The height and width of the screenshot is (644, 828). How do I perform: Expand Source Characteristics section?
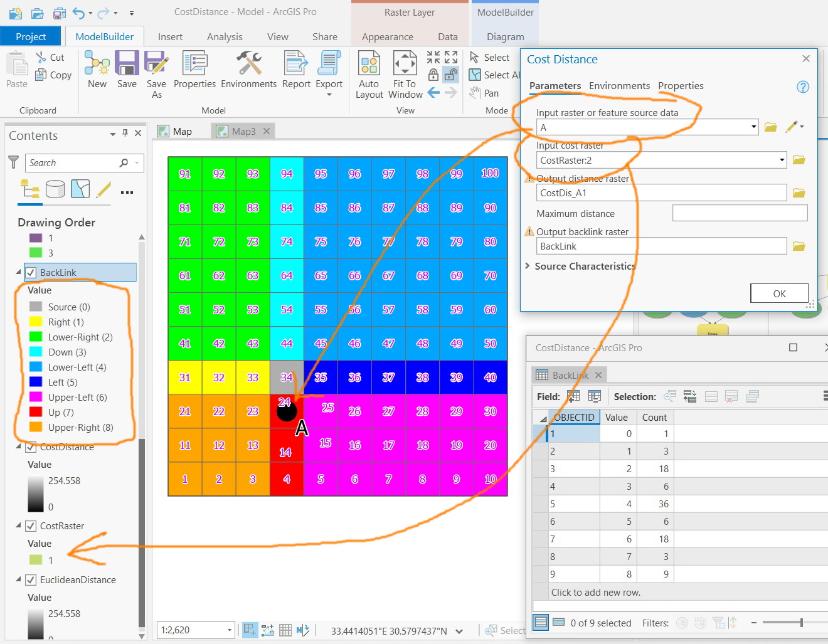click(528, 266)
